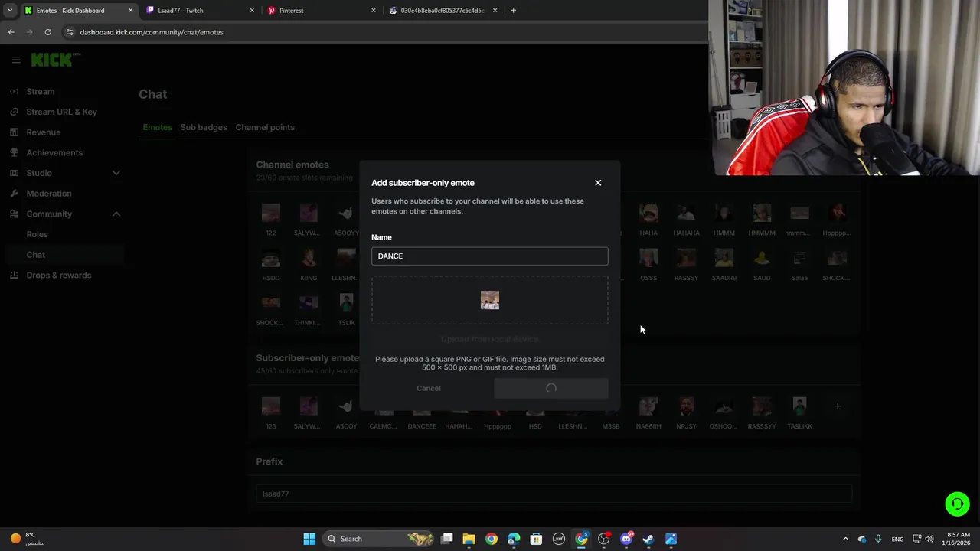Open the tab search dropdown arrow
Screen dimensions: 980x551
click(x=10, y=11)
